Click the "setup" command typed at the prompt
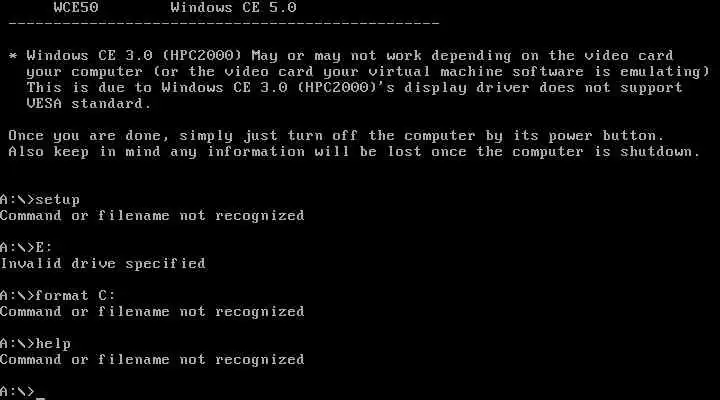Viewport: 720px width, 400px height. point(57,200)
